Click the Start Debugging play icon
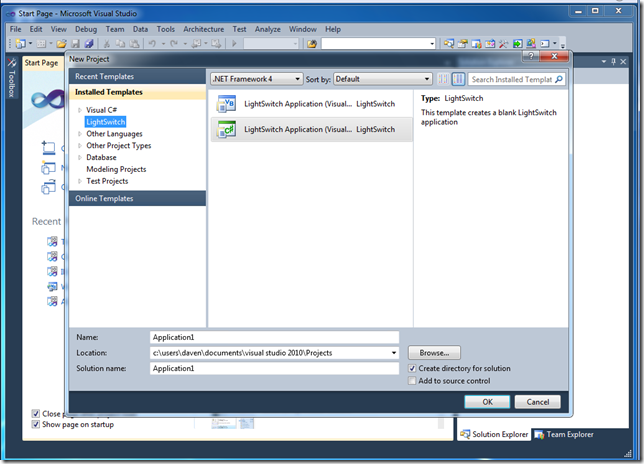 234,44
